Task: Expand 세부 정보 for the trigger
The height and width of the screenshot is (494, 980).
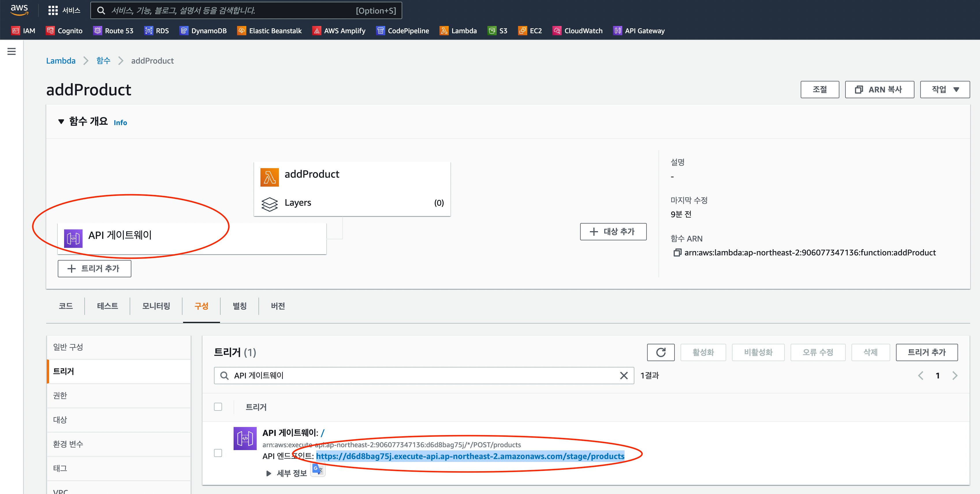Action: pos(269,473)
